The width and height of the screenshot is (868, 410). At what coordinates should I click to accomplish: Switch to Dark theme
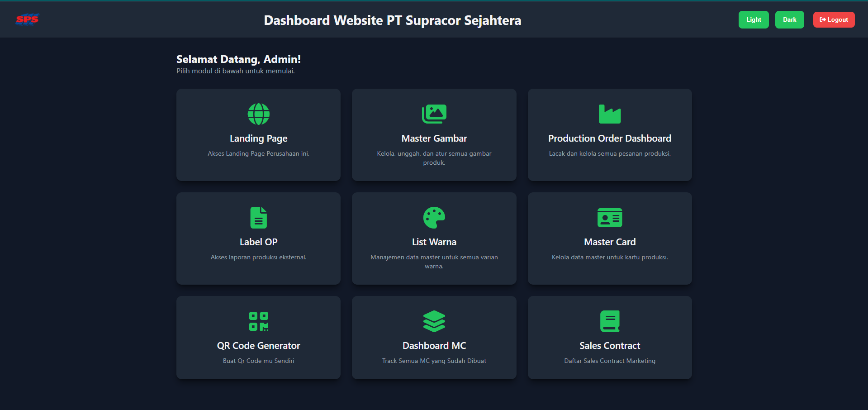pyautogui.click(x=789, y=20)
